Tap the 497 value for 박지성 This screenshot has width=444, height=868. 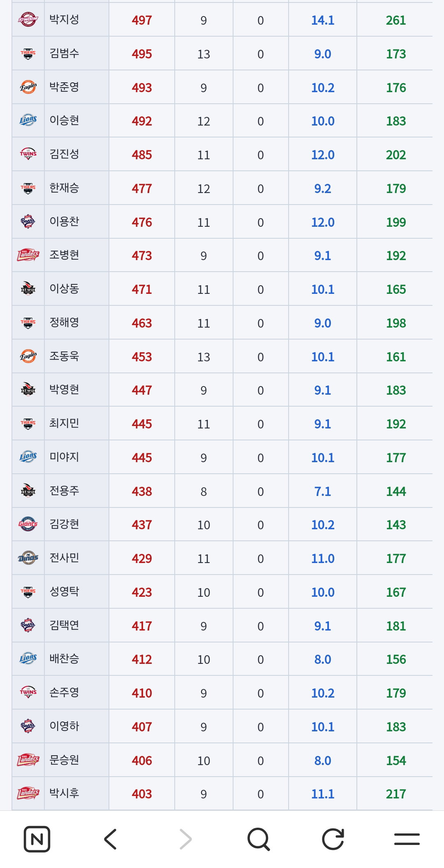coord(142,20)
